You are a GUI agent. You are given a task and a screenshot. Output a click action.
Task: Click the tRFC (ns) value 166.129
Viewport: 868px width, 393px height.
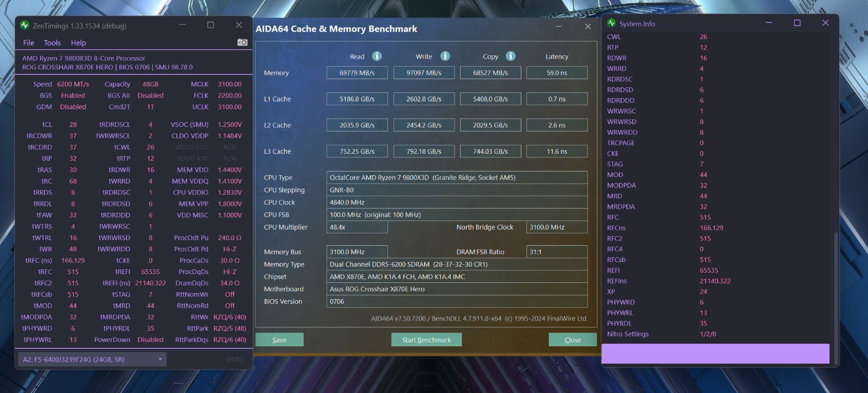point(73,261)
